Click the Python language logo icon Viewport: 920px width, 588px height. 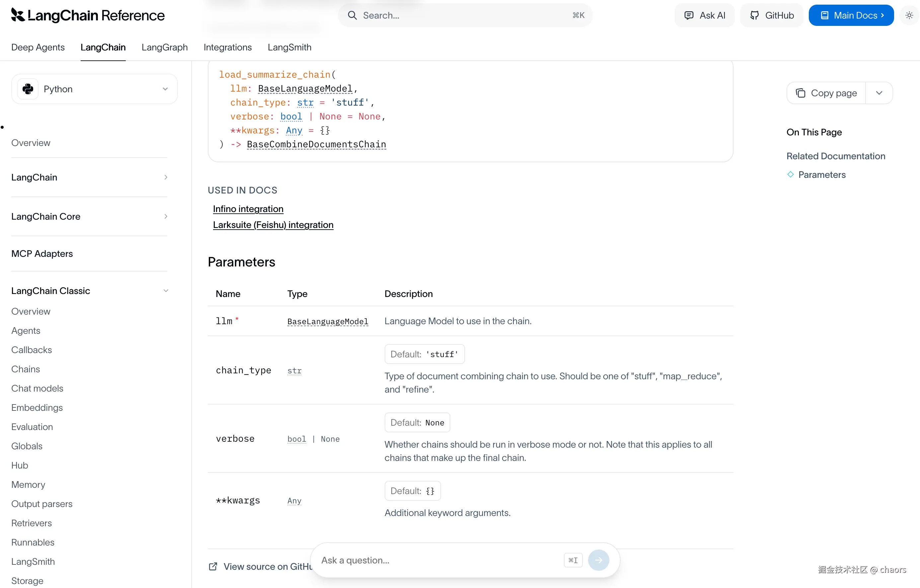pyautogui.click(x=28, y=89)
